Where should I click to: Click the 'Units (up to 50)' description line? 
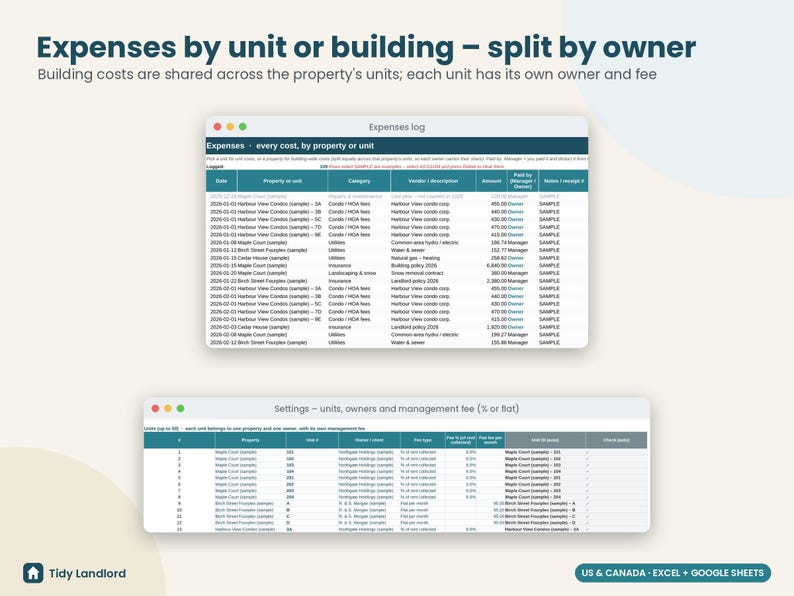pyautogui.click(x=254, y=428)
